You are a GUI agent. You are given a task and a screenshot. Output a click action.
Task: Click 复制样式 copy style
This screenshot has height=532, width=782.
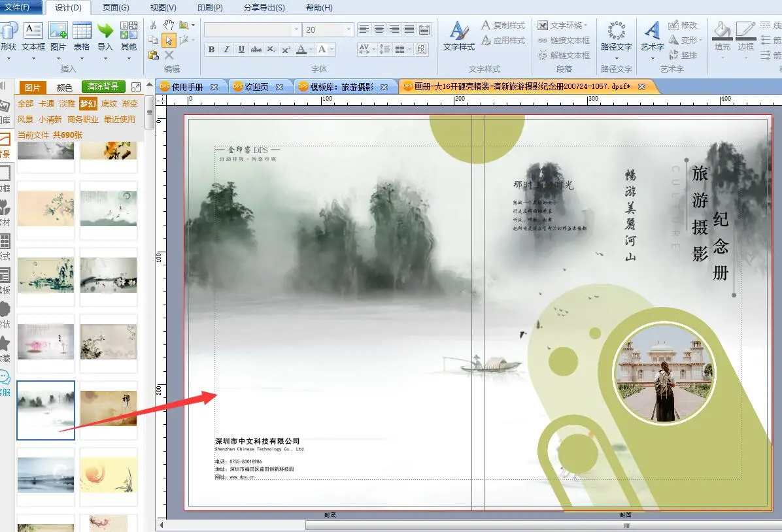point(503,25)
